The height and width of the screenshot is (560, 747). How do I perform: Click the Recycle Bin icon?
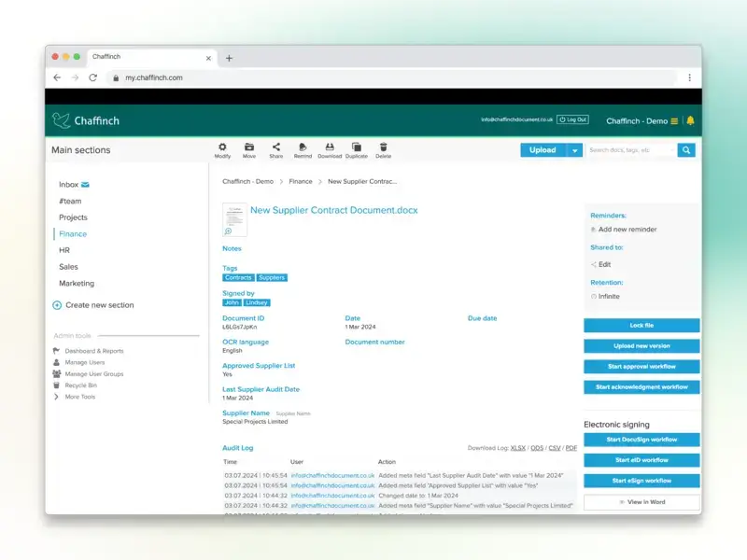point(56,385)
